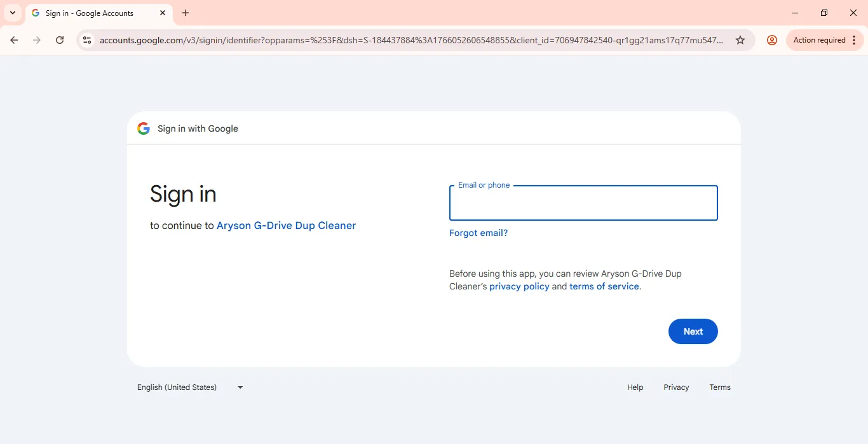
Task: Click the browser profile avatar icon
Action: tap(771, 39)
